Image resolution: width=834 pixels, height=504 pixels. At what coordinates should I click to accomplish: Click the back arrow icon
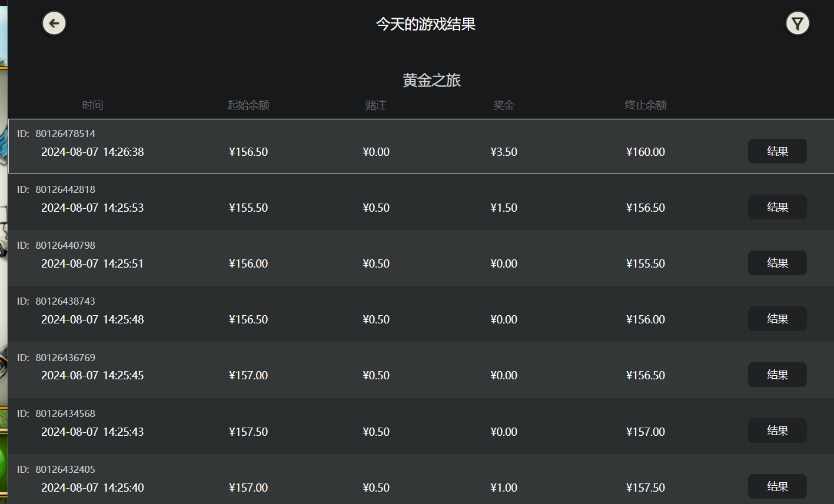pyautogui.click(x=54, y=24)
